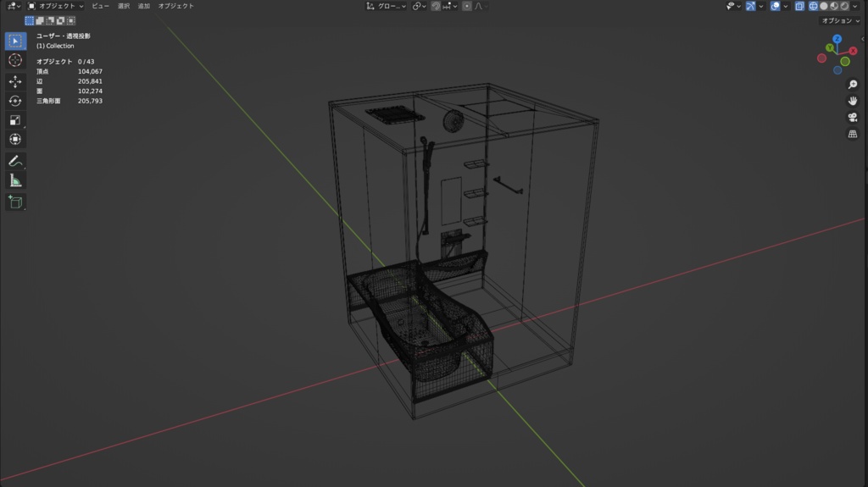Click the ceiling vent grille wireframe
This screenshot has width=868, height=487.
[395, 115]
